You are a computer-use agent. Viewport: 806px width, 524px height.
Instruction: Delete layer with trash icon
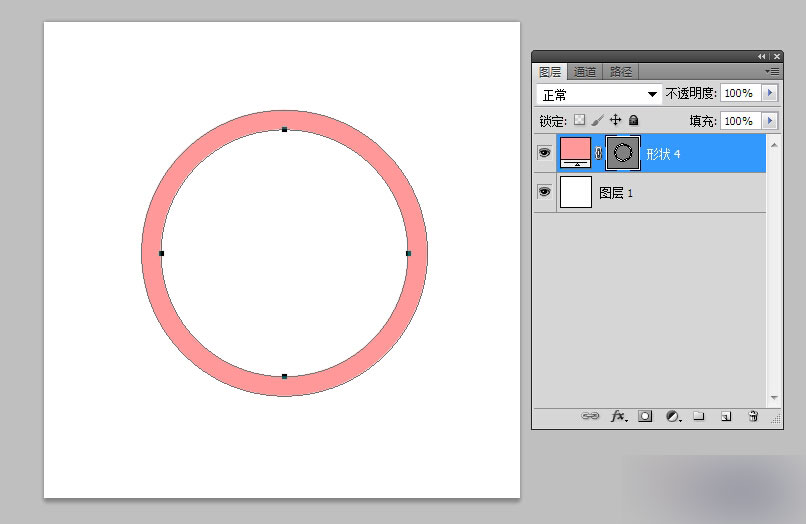753,416
